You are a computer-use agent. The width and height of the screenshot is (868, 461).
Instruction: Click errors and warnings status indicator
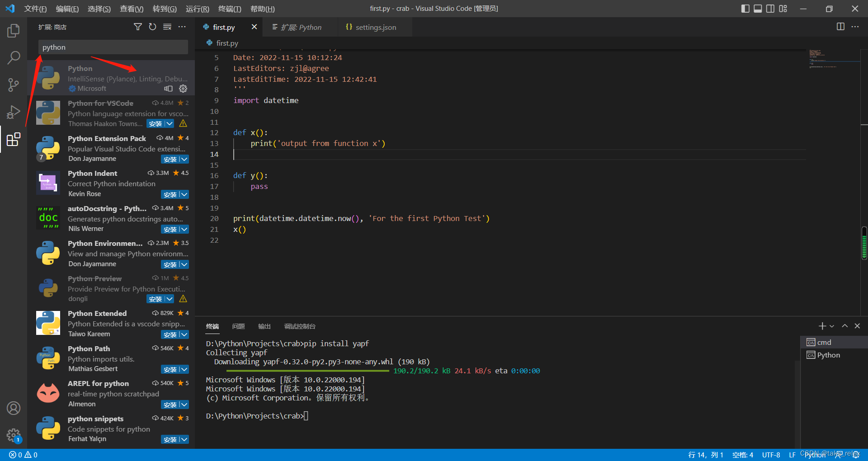click(24, 455)
